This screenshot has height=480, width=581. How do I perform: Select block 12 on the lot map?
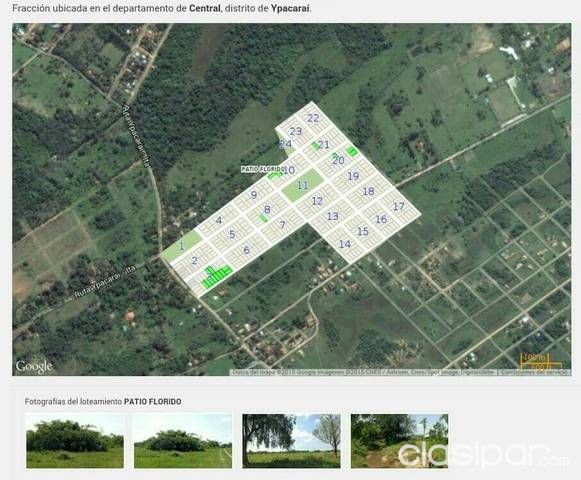pos(317,201)
